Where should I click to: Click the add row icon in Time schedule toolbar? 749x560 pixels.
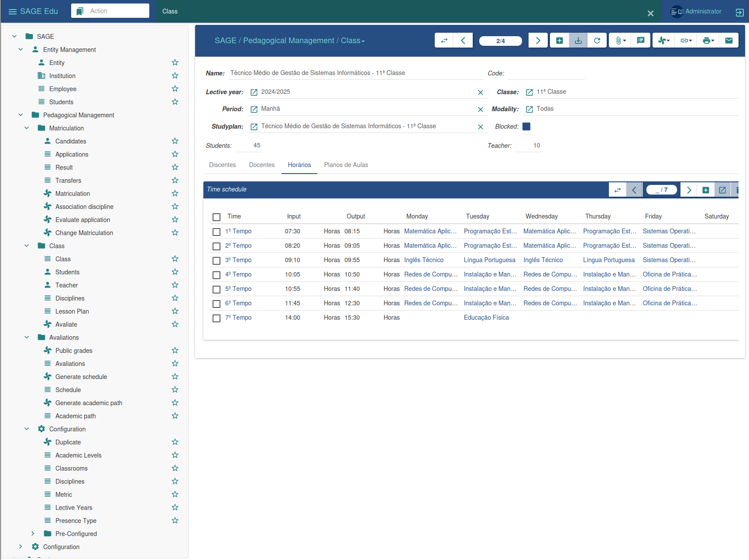click(x=706, y=190)
